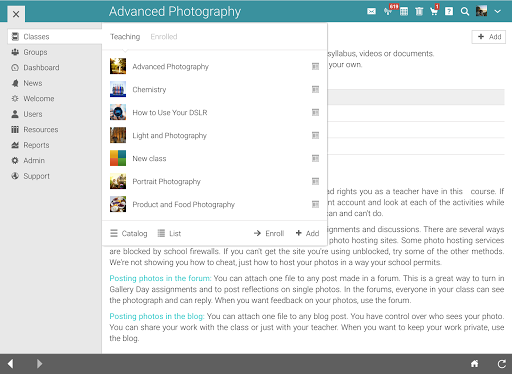Click Enroll in the classes popup
This screenshot has height=374, width=512.
click(269, 233)
